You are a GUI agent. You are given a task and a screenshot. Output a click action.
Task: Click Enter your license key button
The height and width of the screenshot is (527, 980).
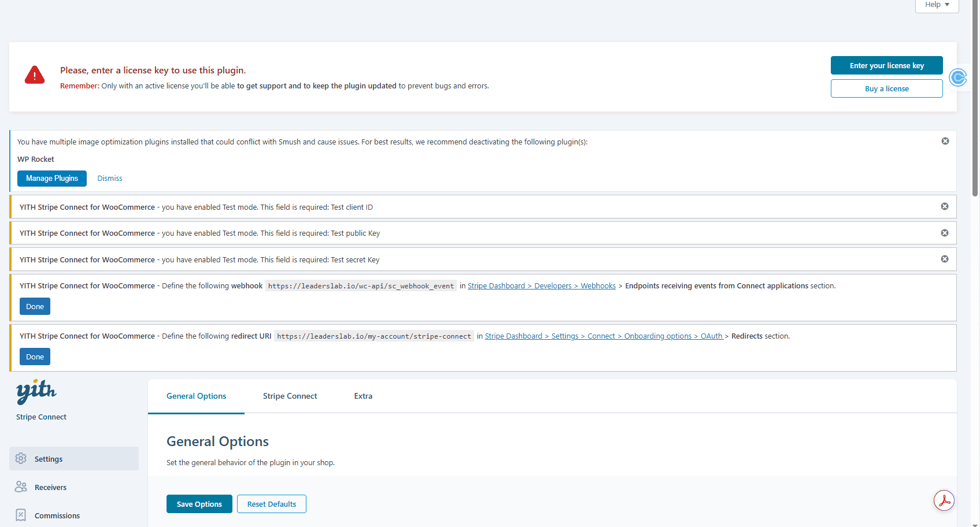887,65
